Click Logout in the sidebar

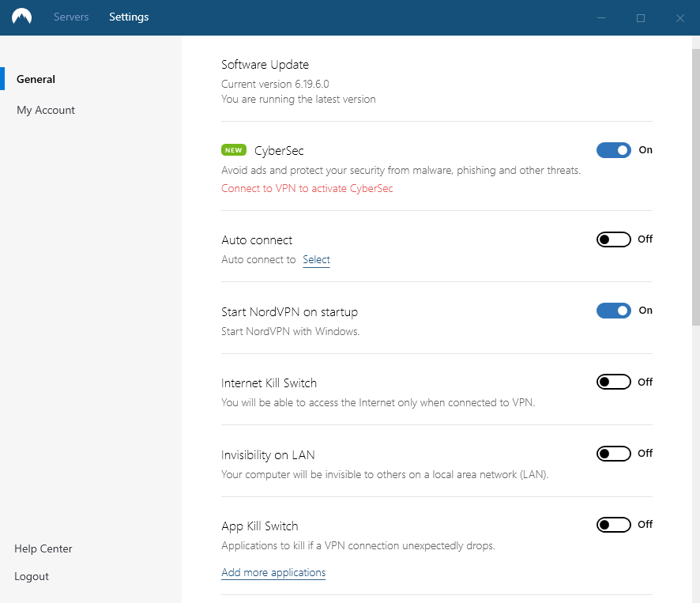click(32, 576)
